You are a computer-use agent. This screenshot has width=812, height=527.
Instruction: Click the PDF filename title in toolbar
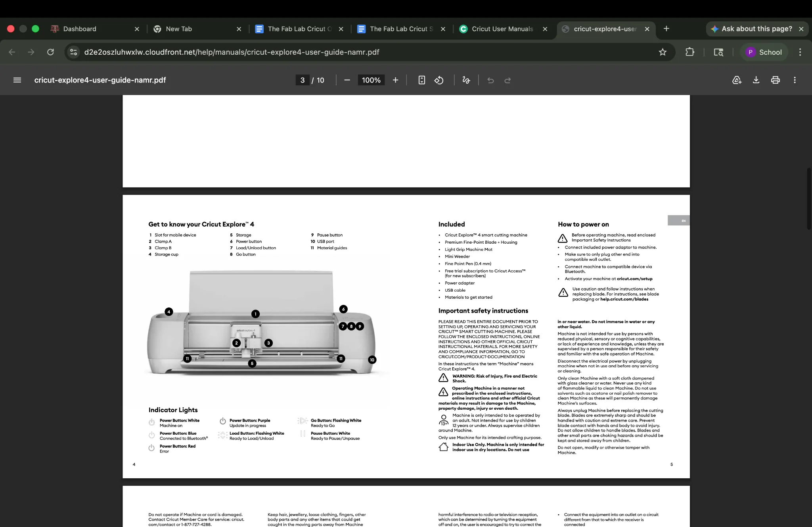pos(100,80)
